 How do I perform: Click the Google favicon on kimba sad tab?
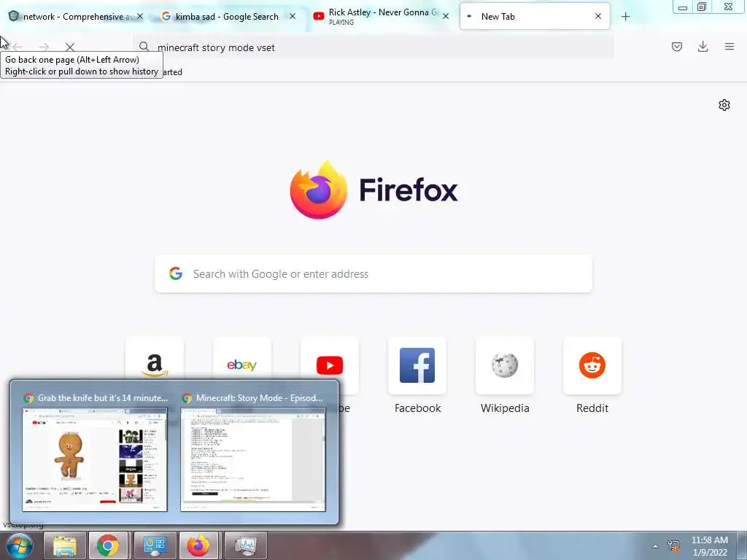[166, 16]
